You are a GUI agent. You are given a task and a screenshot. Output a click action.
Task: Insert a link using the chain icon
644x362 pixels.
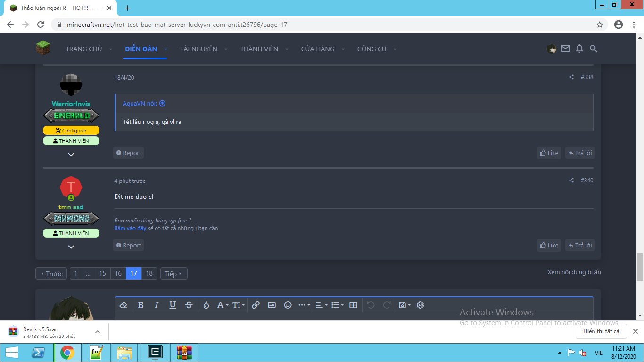(x=256, y=305)
